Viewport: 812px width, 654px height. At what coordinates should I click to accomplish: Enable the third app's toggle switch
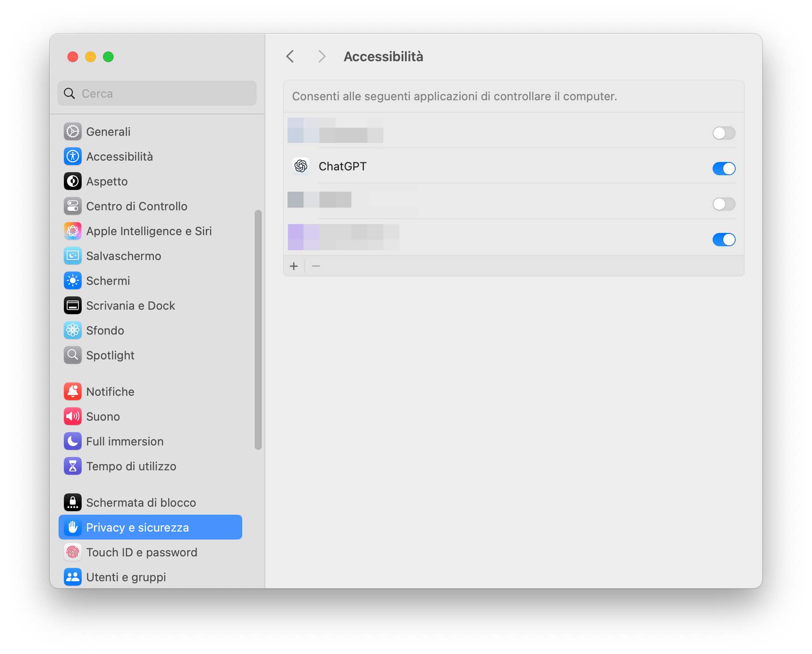(x=724, y=204)
